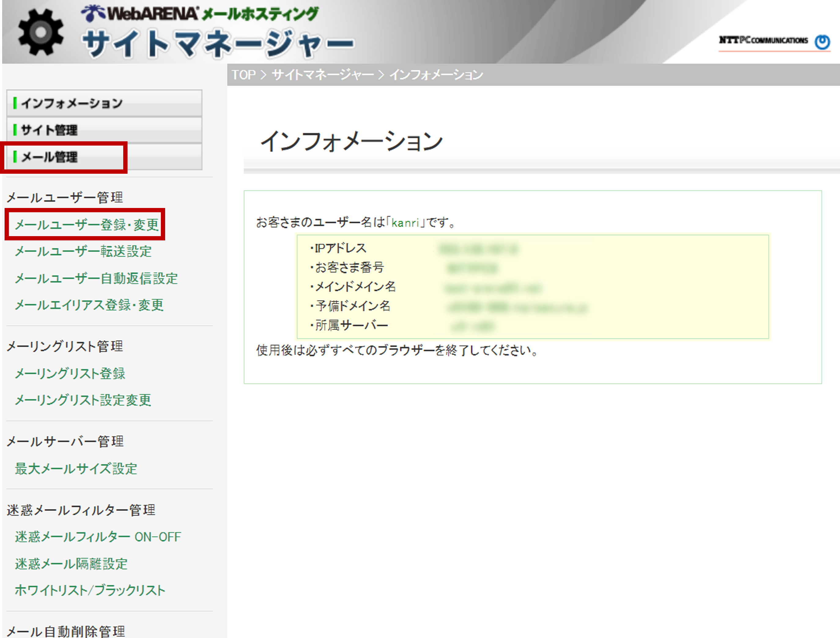Open 最大メールサイズ設定 link
840x638 pixels.
click(76, 469)
